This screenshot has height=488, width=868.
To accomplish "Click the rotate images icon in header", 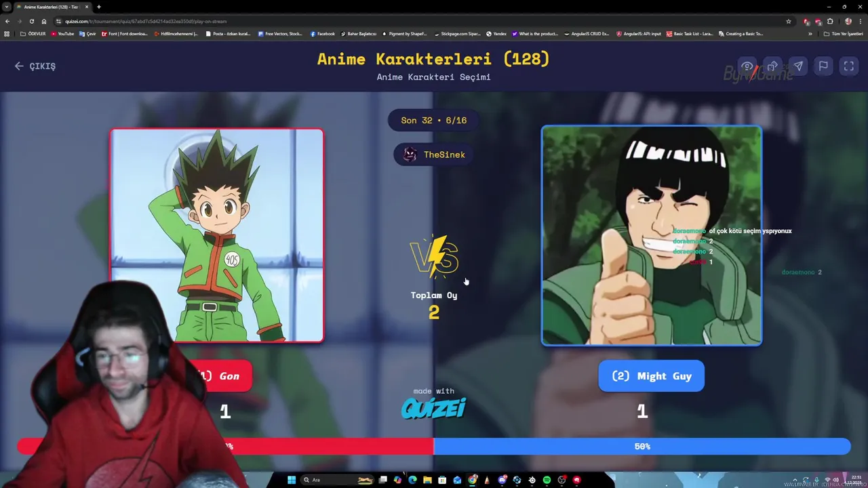I will pyautogui.click(x=772, y=66).
